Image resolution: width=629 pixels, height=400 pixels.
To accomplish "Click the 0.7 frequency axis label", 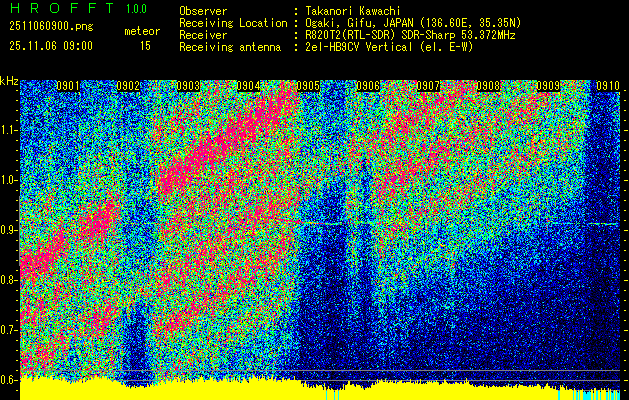I will pyautogui.click(x=9, y=330).
